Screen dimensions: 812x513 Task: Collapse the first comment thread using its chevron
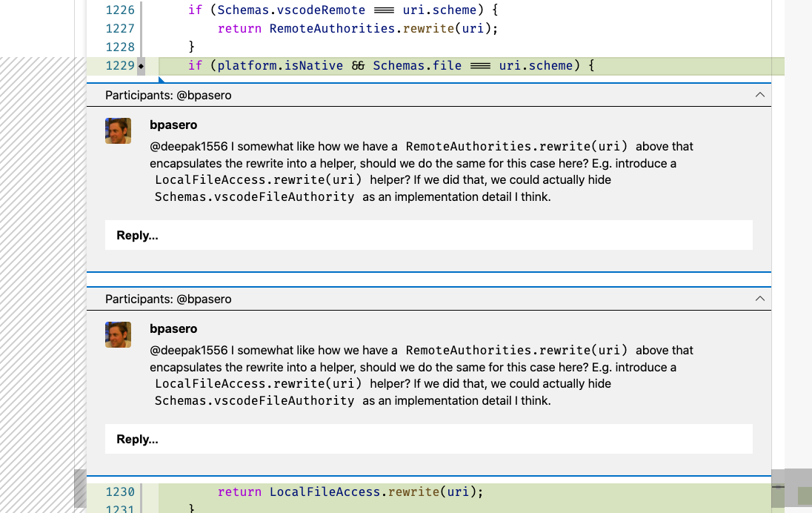pyautogui.click(x=759, y=95)
